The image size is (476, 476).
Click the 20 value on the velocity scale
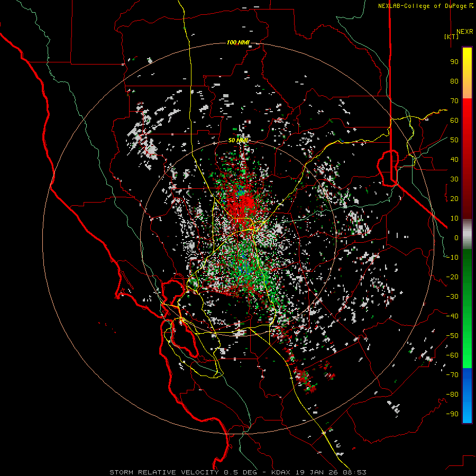tap(454, 199)
